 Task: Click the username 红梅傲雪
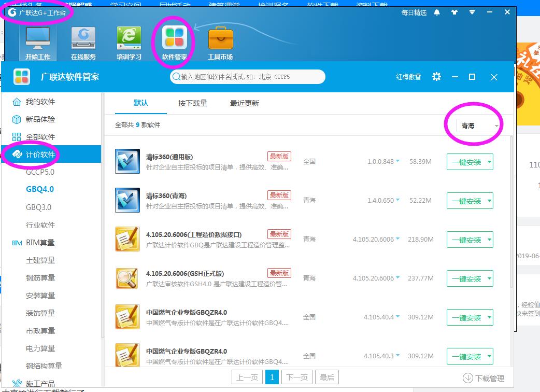click(x=408, y=77)
